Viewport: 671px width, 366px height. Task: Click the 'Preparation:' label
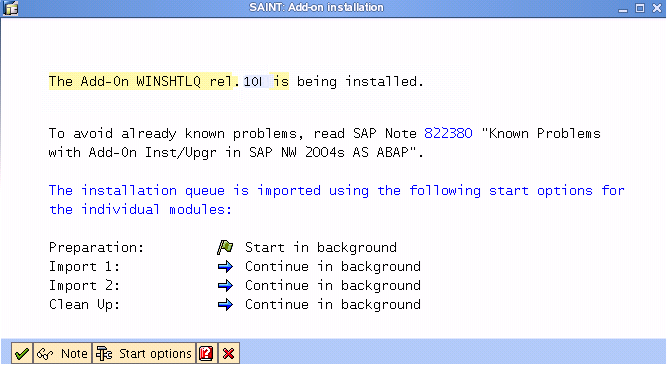[x=96, y=247]
